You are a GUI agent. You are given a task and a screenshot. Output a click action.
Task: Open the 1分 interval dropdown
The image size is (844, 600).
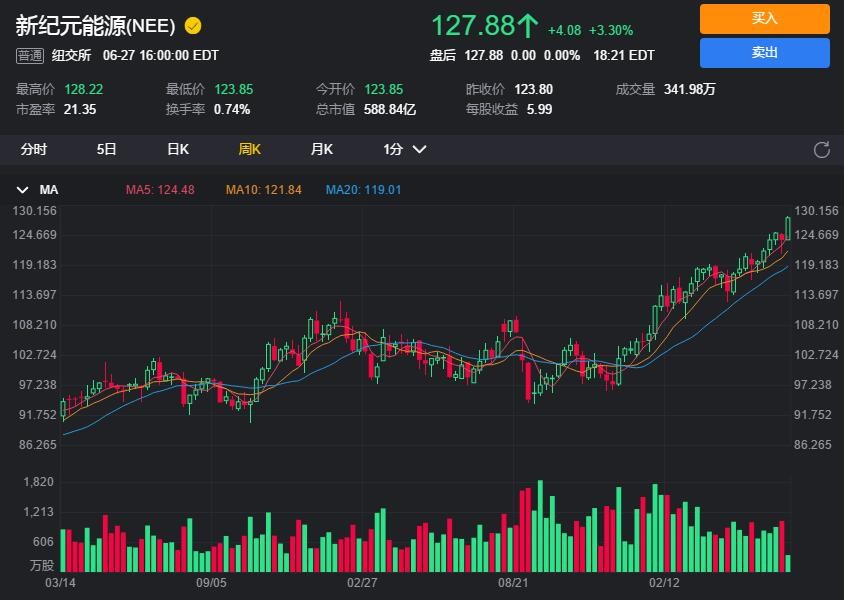point(404,149)
